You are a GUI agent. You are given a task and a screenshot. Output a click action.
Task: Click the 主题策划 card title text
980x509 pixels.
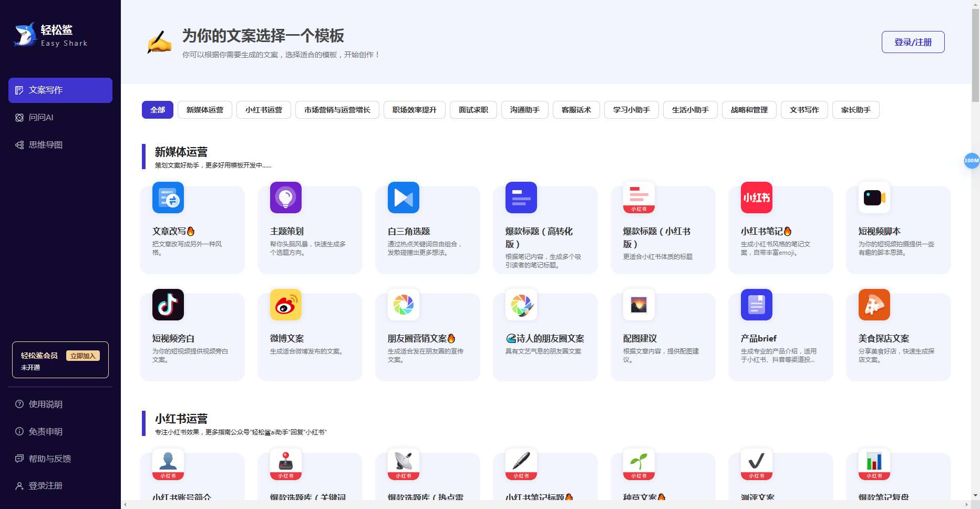click(x=287, y=231)
